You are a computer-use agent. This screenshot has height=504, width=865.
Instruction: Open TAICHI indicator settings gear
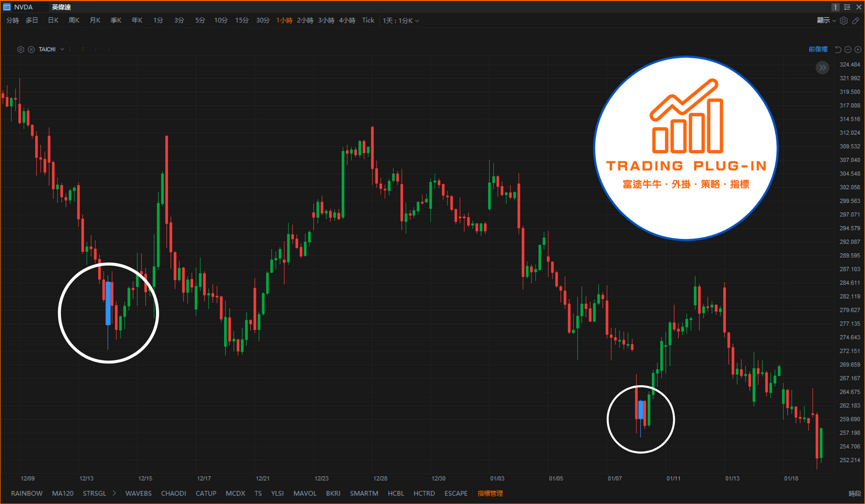pyautogui.click(x=20, y=49)
